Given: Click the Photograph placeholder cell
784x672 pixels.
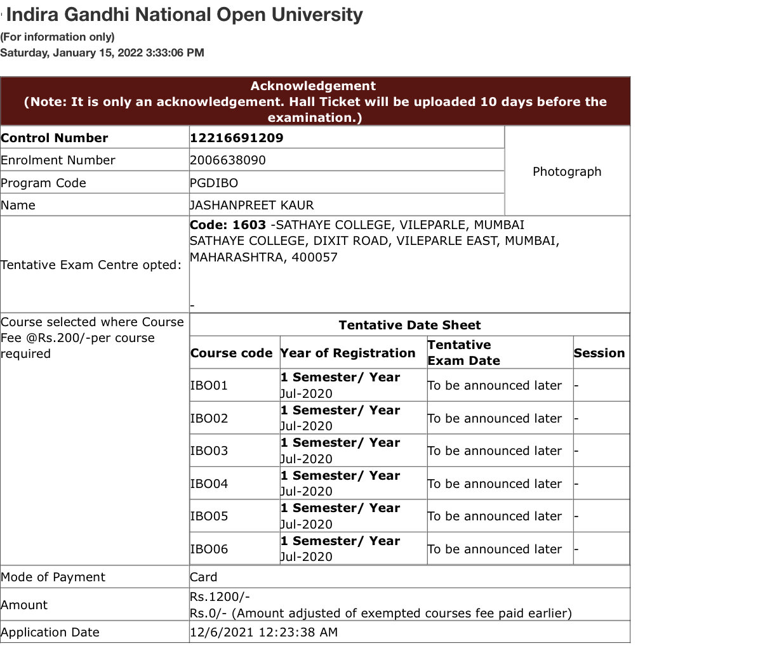Looking at the screenshot, I should coord(567,171).
